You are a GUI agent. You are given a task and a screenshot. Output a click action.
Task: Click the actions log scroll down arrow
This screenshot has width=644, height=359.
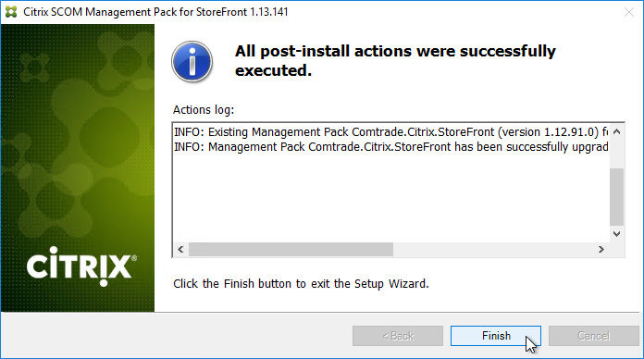(x=616, y=234)
